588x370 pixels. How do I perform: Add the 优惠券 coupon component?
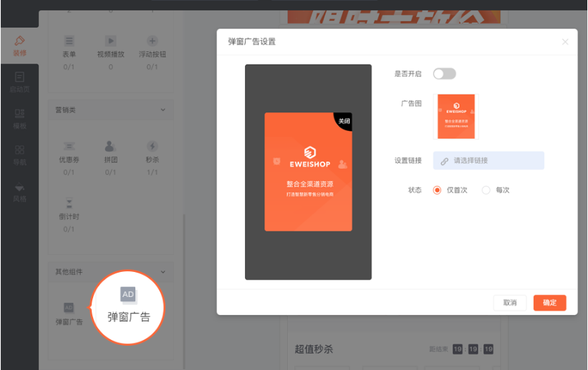[x=69, y=158]
